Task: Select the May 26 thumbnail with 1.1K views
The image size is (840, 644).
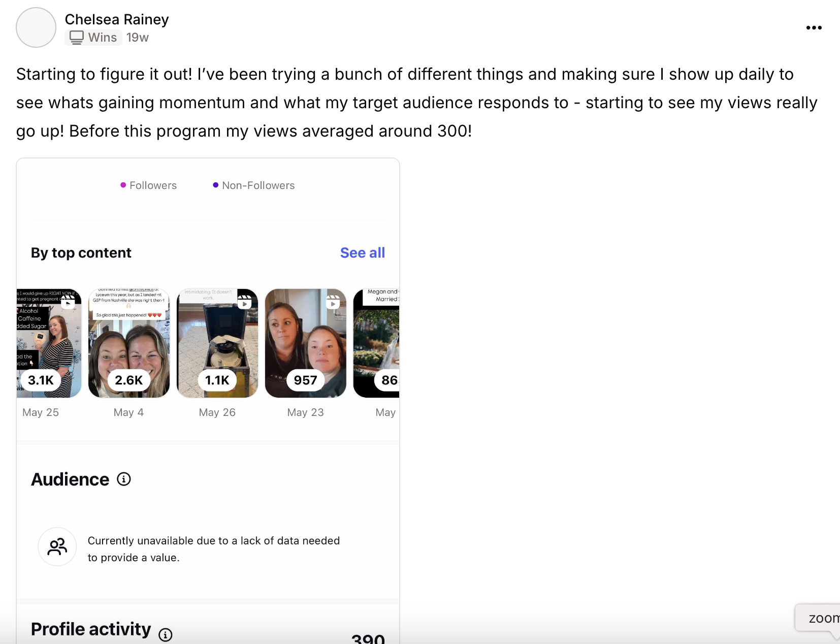Action: [217, 343]
